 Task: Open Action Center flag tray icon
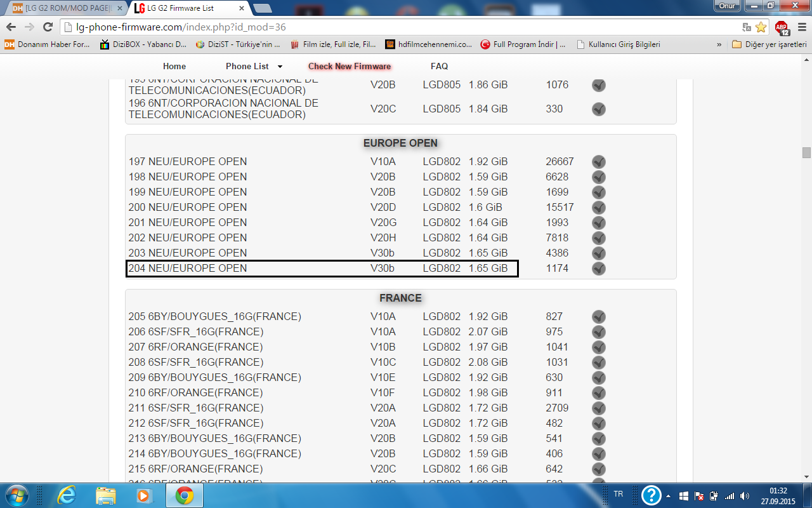click(x=699, y=496)
